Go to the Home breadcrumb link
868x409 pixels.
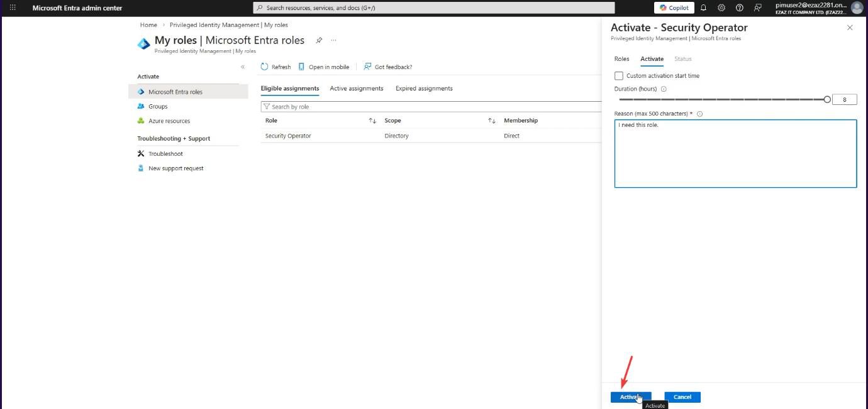(x=148, y=25)
